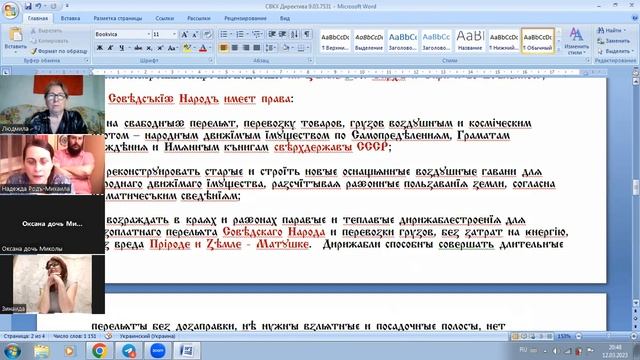Switch to Zoom app in taskbar
The width and height of the screenshot is (640, 360).
pos(158,351)
